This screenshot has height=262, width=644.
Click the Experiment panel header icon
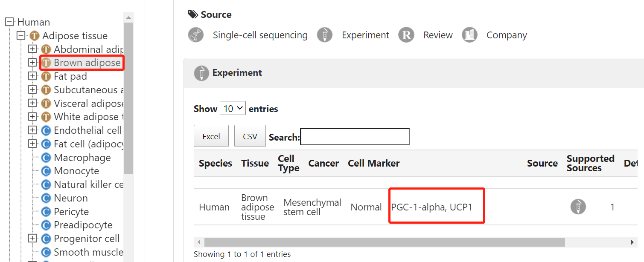tap(201, 73)
